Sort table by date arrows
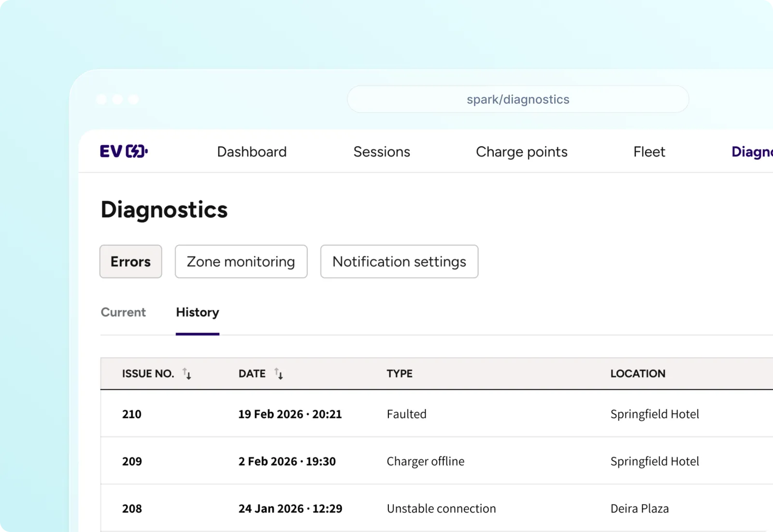The height and width of the screenshot is (532, 773). coord(279,374)
